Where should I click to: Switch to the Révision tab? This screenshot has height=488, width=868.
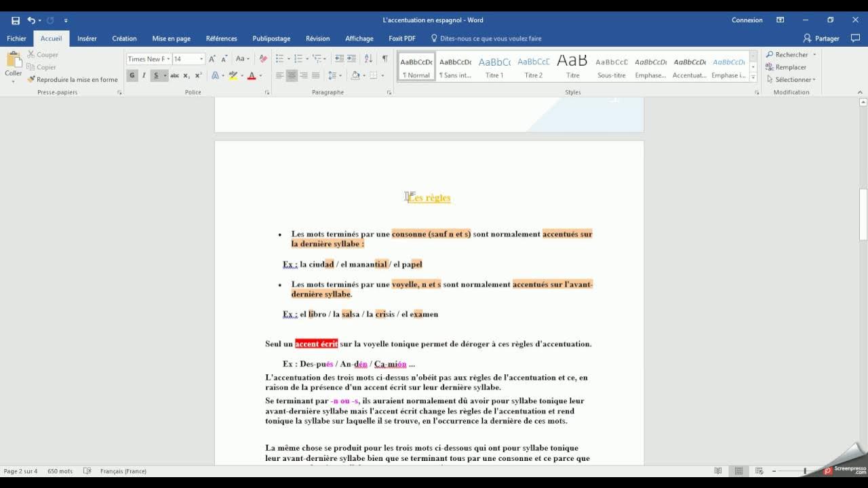pyautogui.click(x=317, y=39)
